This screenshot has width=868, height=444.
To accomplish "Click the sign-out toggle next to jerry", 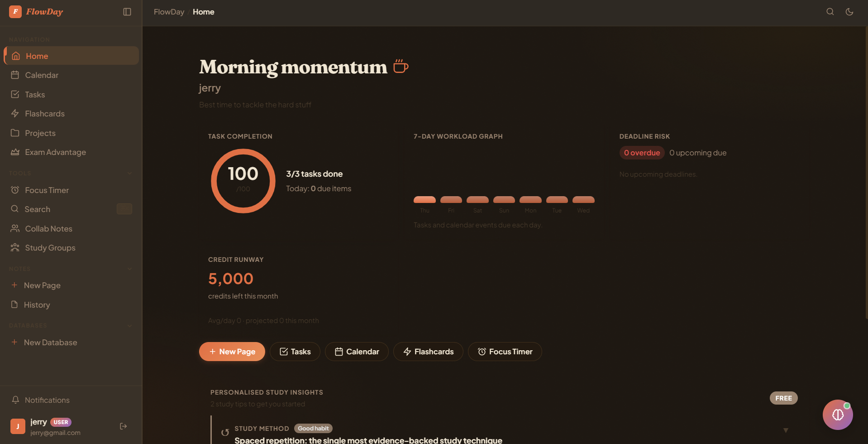I will click(123, 426).
